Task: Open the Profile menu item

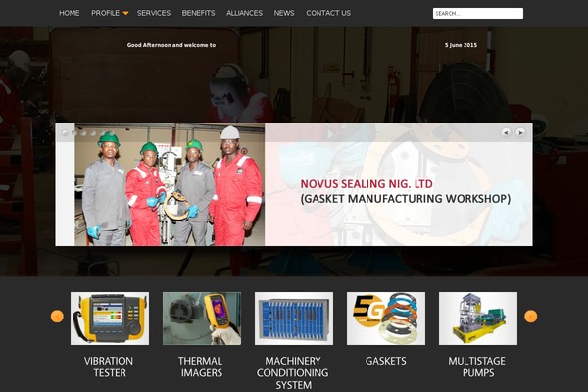Action: point(106,13)
